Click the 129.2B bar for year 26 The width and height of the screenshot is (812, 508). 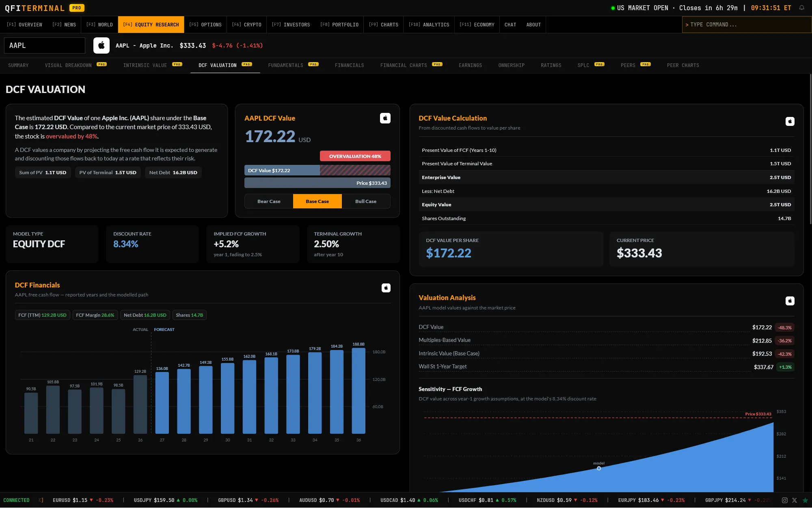140,404
